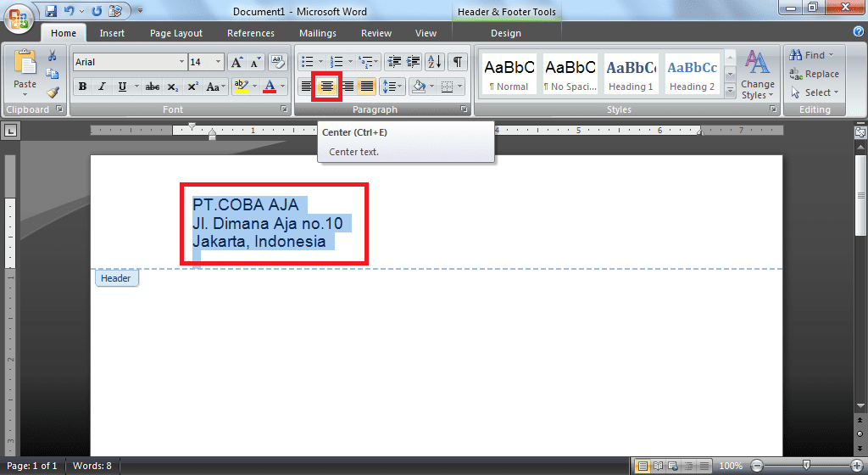Click the zoom slider handle
This screenshot has height=475, width=868.
[x=806, y=466]
